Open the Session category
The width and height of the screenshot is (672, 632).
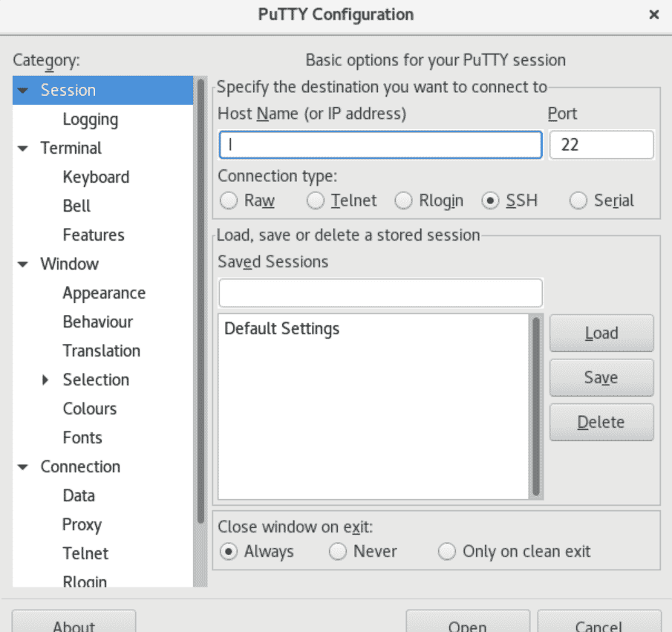pos(68,91)
